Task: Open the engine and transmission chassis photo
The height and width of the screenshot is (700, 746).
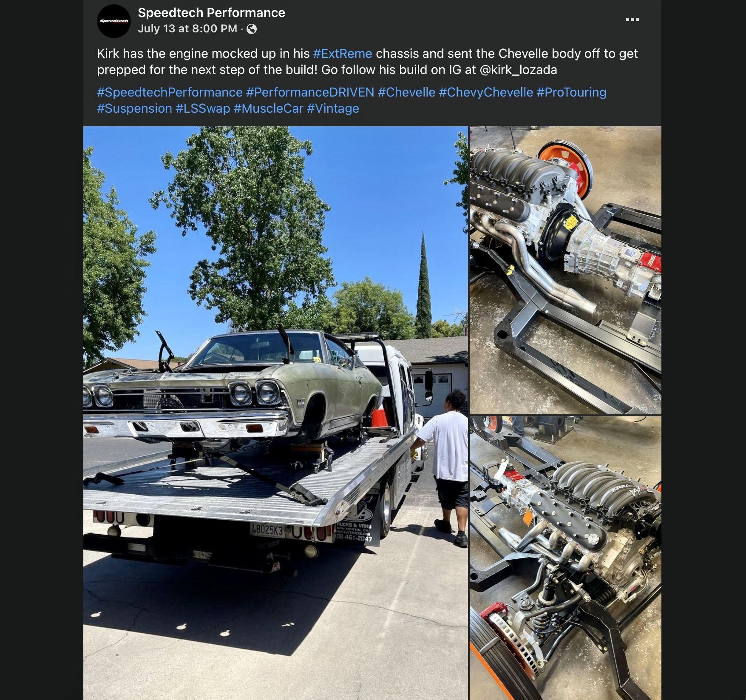Action: [565, 270]
